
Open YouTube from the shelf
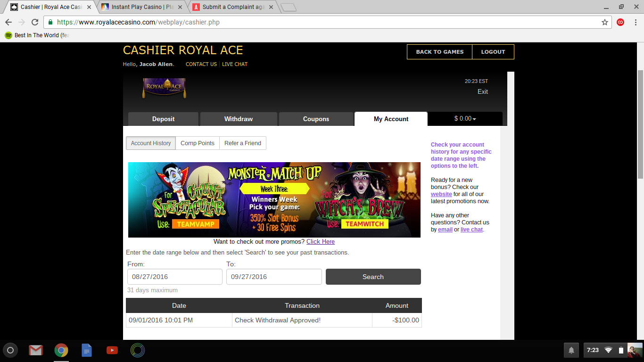pyautogui.click(x=112, y=350)
